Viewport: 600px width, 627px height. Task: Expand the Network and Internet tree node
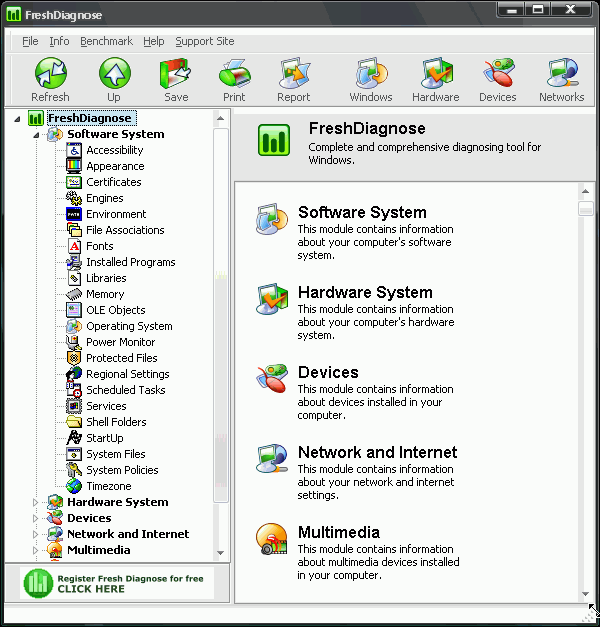click(x=35, y=534)
